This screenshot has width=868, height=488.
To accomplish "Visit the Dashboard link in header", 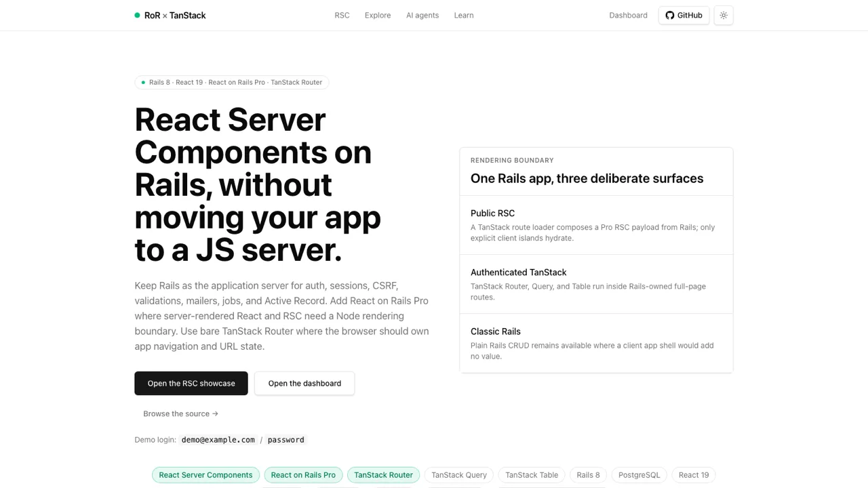I will click(629, 15).
